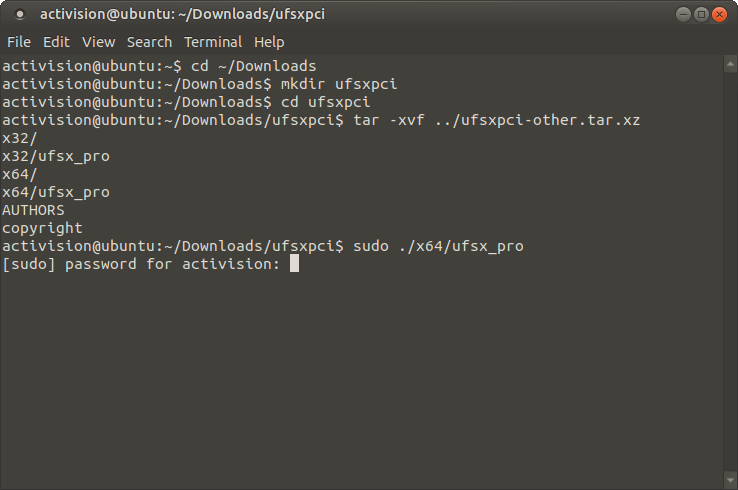
Task: Open the Search menu
Action: click(x=149, y=42)
